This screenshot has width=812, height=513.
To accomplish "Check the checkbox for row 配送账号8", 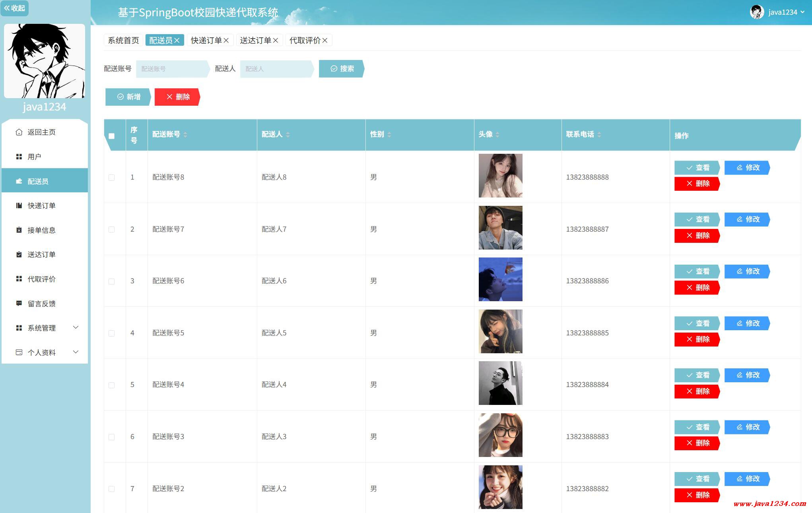I will pyautogui.click(x=112, y=178).
